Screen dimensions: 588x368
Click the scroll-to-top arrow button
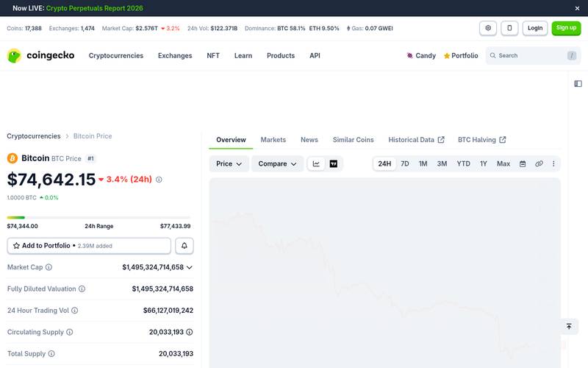(x=569, y=326)
